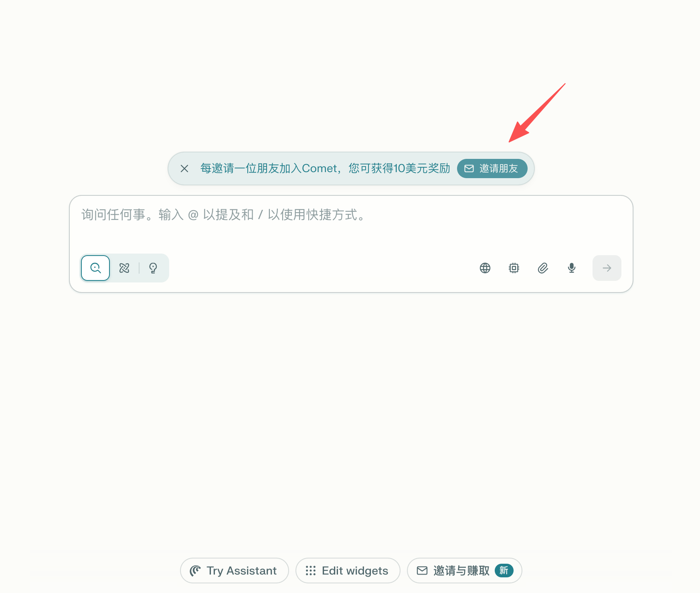This screenshot has height=593, width=700.
Task: Click the 新 badge on 邀请与赚取
Action: click(504, 571)
